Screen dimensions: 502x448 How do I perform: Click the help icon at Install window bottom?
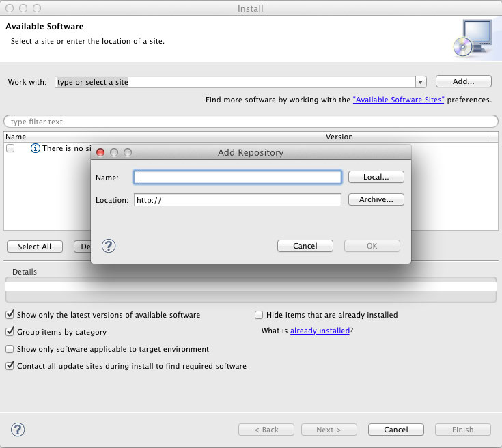pyautogui.click(x=18, y=430)
